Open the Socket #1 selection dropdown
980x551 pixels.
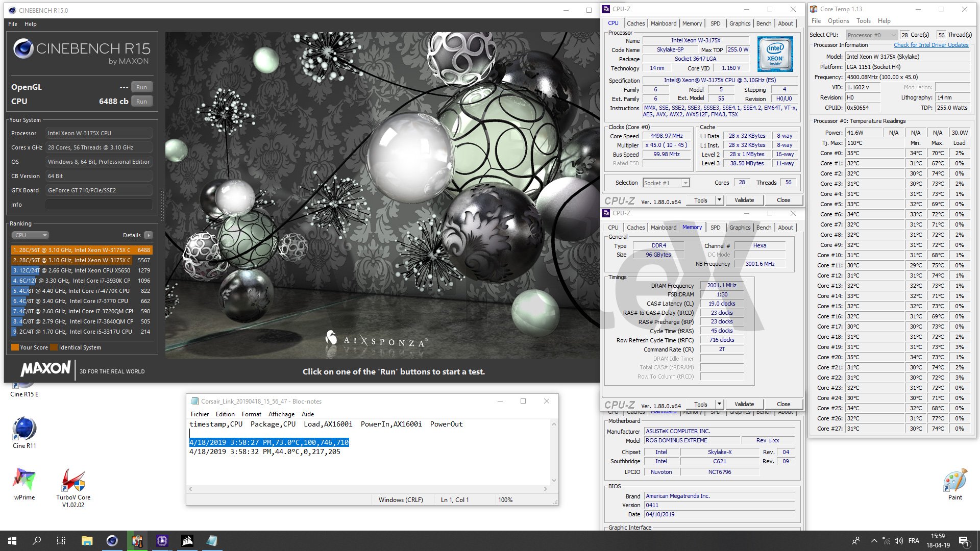pyautogui.click(x=666, y=183)
